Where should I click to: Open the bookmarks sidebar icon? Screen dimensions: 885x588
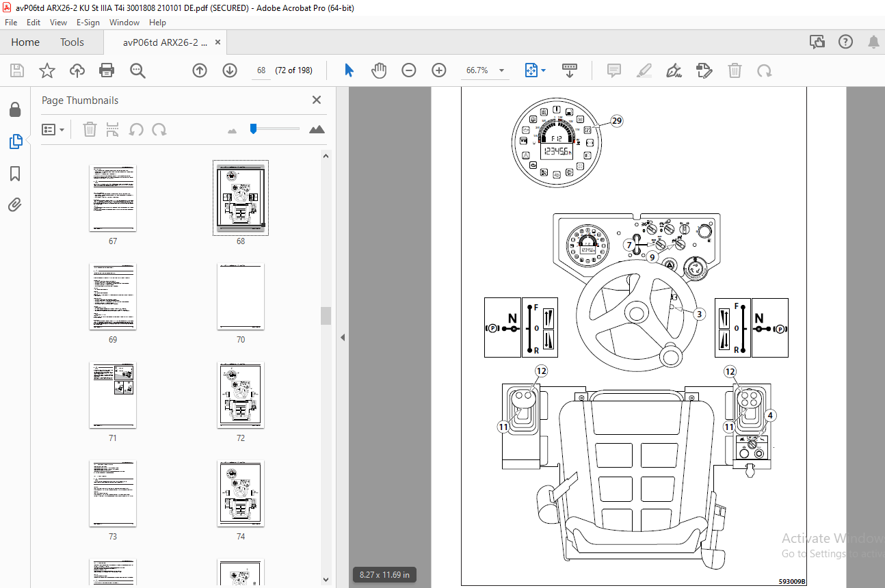15,174
